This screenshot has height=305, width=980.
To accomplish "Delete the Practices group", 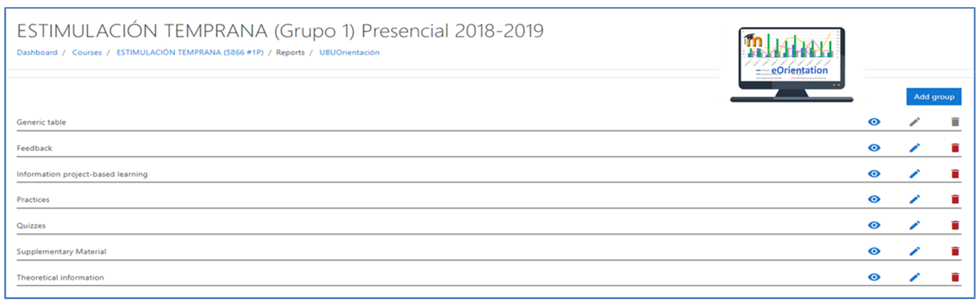I will click(x=955, y=199).
